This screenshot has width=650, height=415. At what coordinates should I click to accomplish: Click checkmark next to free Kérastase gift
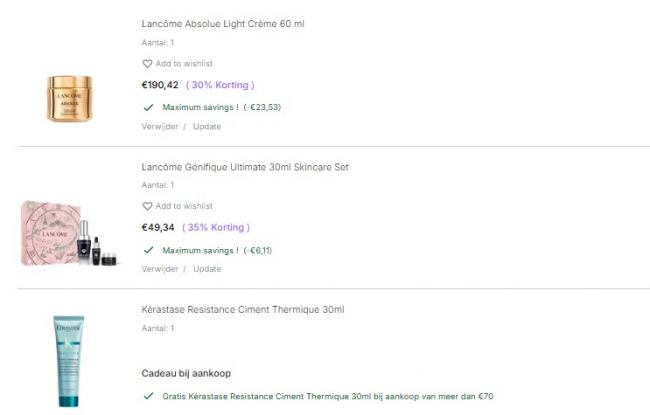click(x=148, y=396)
